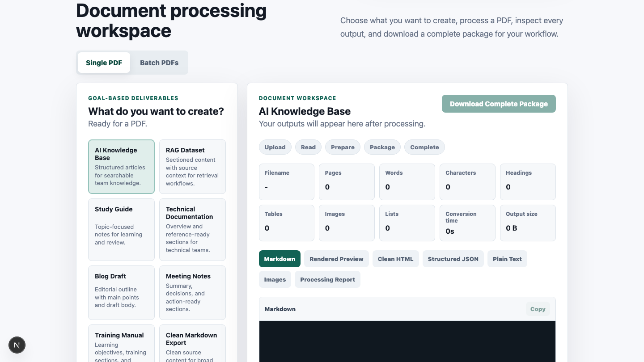
Task: View the Structured JSON tab
Action: [453, 259]
